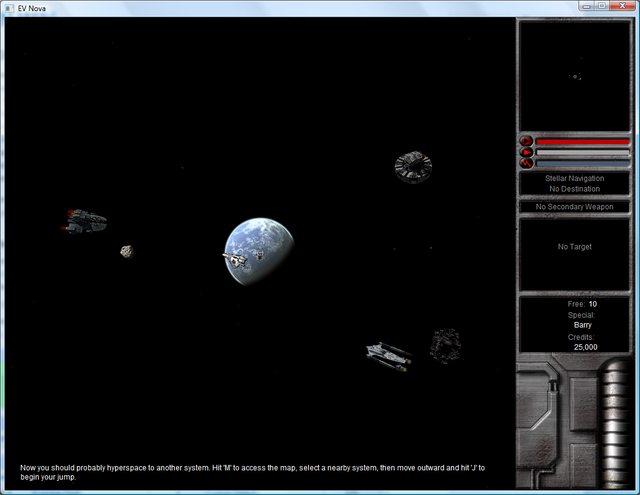Click the armor indicator icon
The image size is (640, 495).
(527, 152)
